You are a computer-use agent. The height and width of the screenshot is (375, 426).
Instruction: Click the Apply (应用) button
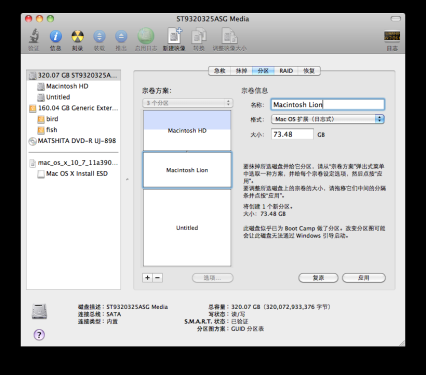[x=364, y=278]
